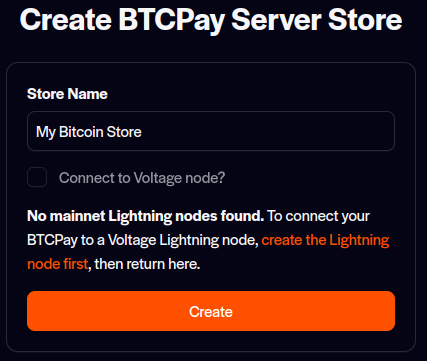427x361 pixels.
Task: Click the word 'Store' in the page title
Action: coord(365,20)
